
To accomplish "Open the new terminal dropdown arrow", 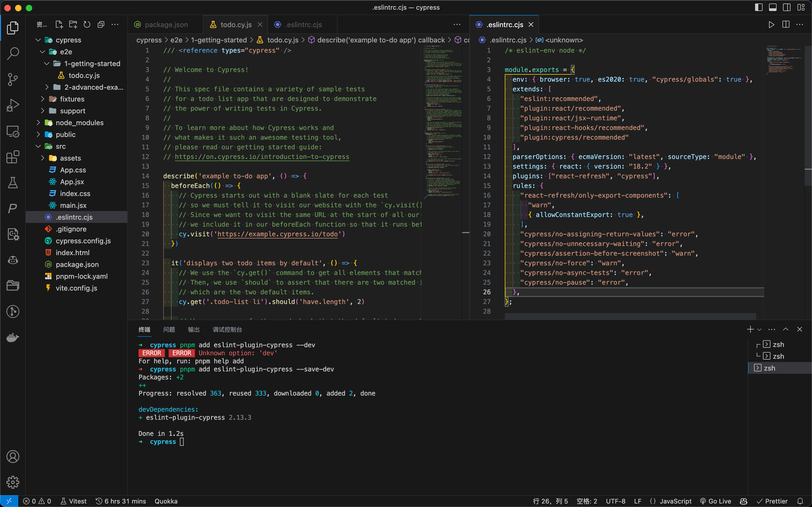I will click(759, 329).
